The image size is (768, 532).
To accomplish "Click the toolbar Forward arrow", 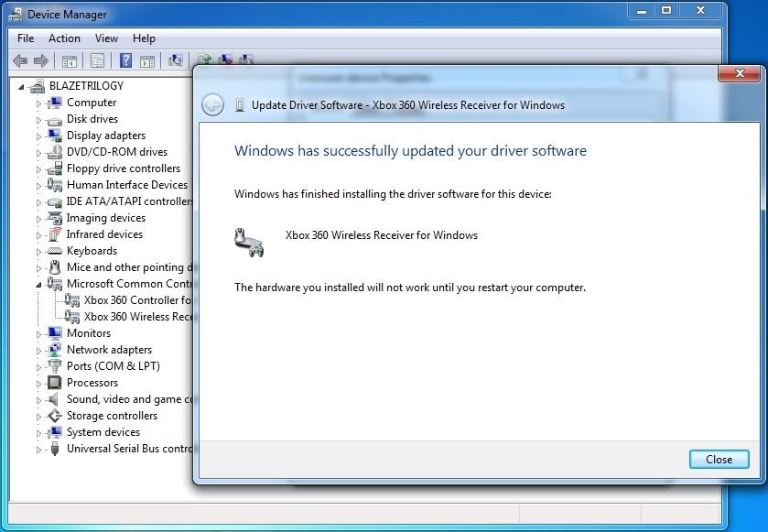I will pyautogui.click(x=41, y=60).
